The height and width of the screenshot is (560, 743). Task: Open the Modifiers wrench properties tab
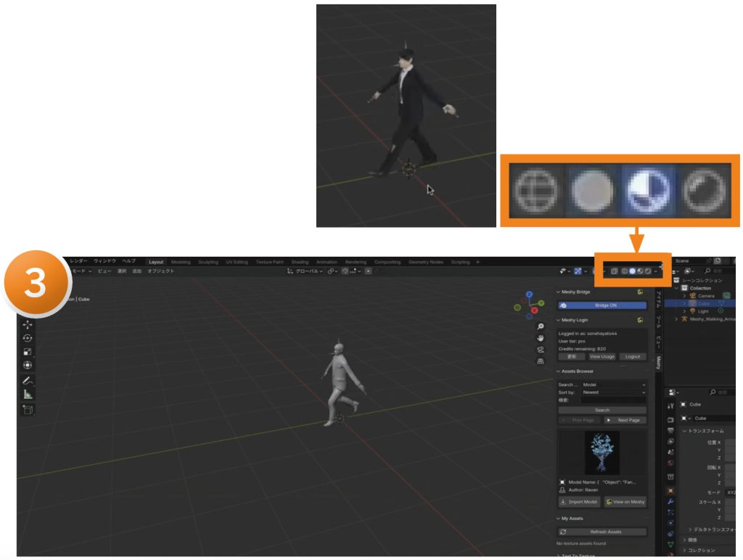(670, 502)
